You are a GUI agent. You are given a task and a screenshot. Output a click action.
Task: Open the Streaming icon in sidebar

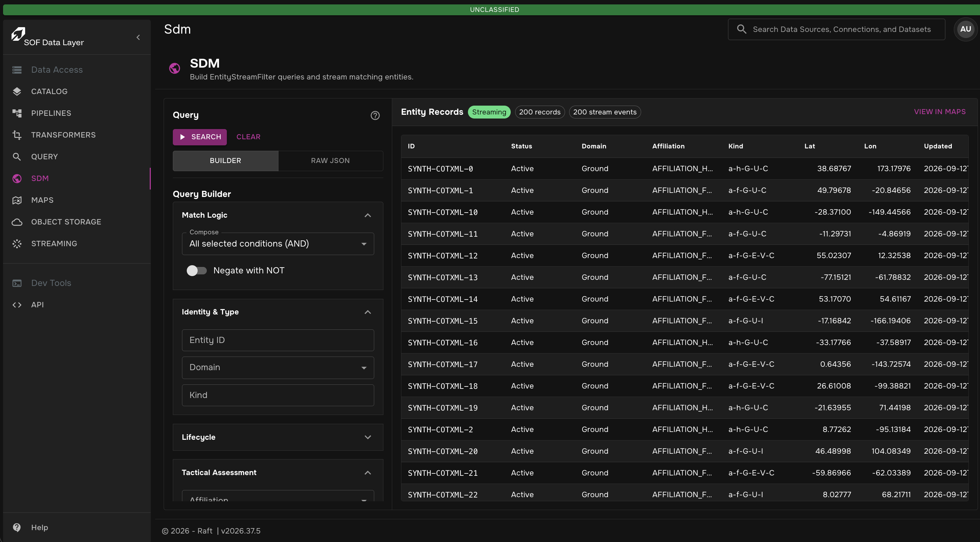point(17,243)
